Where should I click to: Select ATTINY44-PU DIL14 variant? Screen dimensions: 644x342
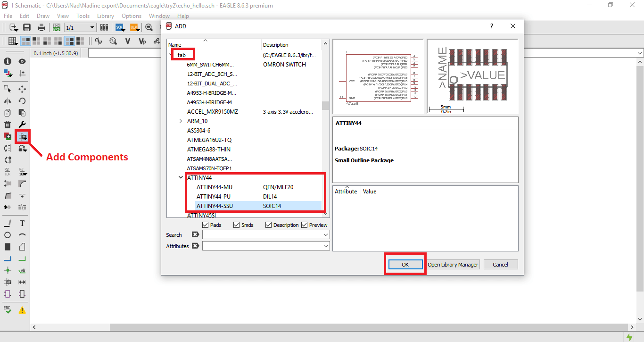[x=258, y=197]
